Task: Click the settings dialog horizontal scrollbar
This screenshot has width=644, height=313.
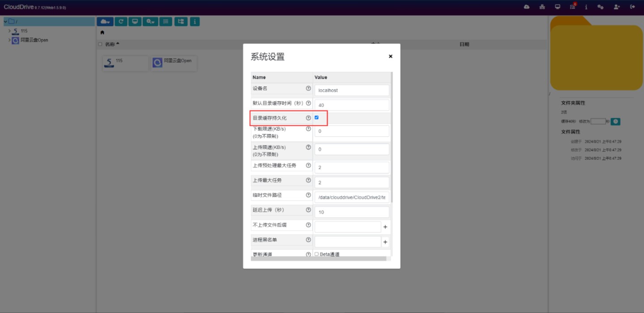Action: (x=318, y=259)
